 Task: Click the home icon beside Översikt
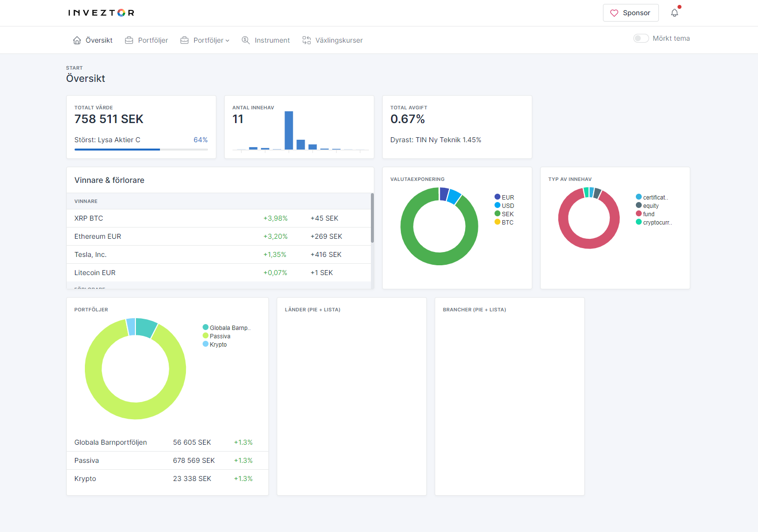click(x=77, y=40)
